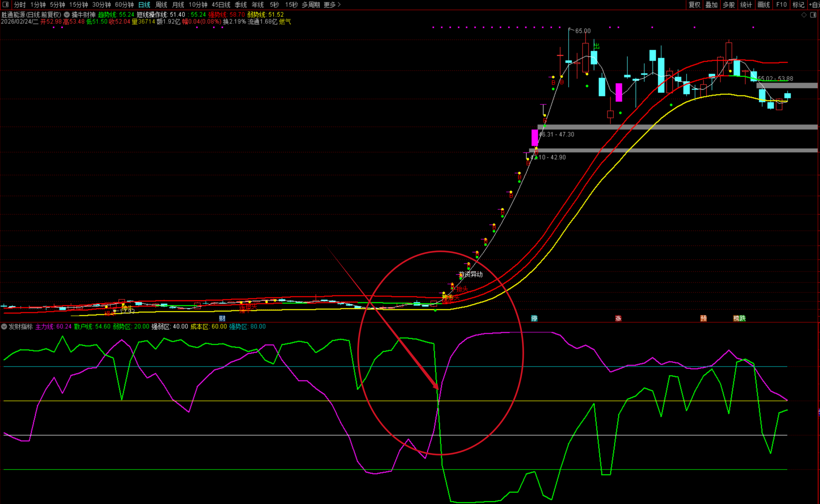Click the 叠加 overlay button
Viewport: 820px width, 504px height.
tap(711, 5)
